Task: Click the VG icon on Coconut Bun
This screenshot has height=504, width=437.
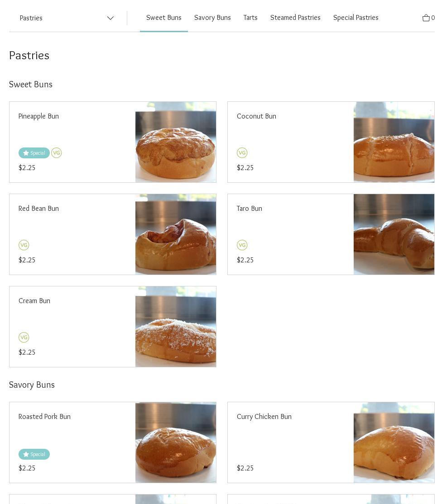Action: coord(242,153)
